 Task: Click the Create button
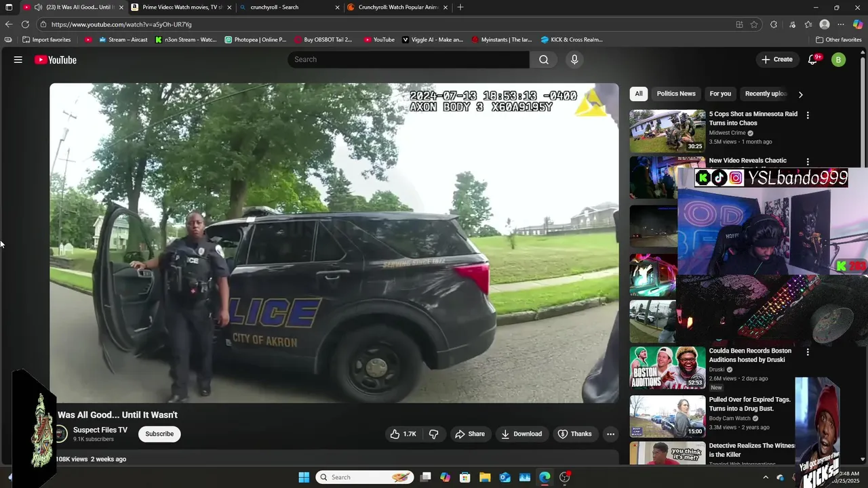click(x=776, y=60)
